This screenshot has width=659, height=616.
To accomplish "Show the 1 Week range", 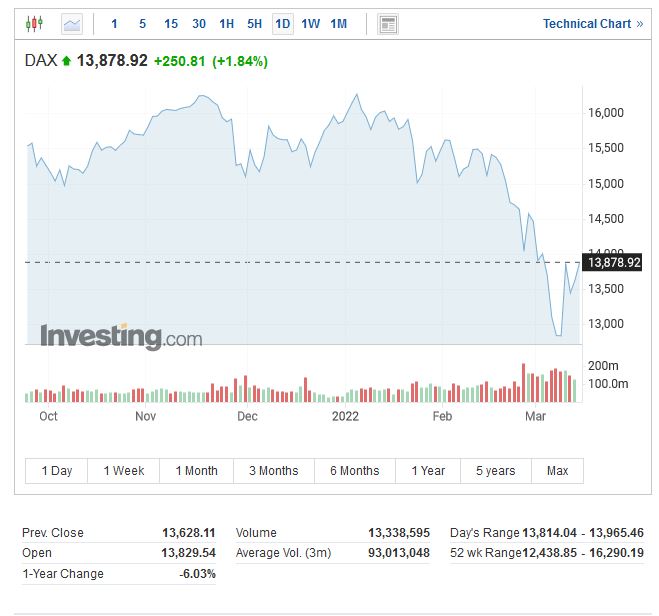I will click(x=124, y=471).
